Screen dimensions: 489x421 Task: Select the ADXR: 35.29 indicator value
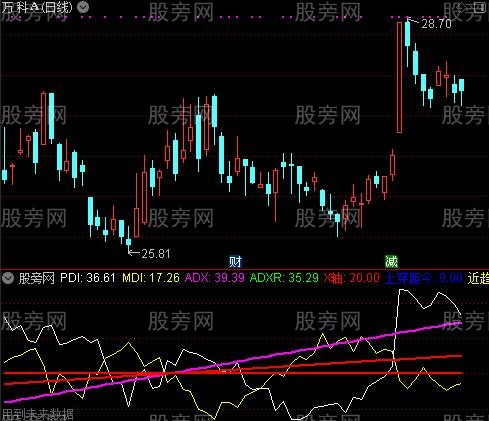coord(284,278)
